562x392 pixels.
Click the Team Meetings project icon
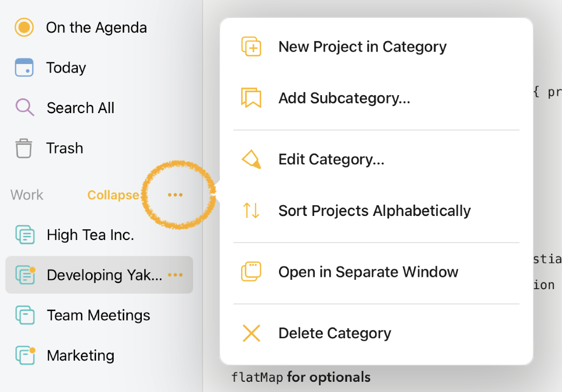[25, 315]
